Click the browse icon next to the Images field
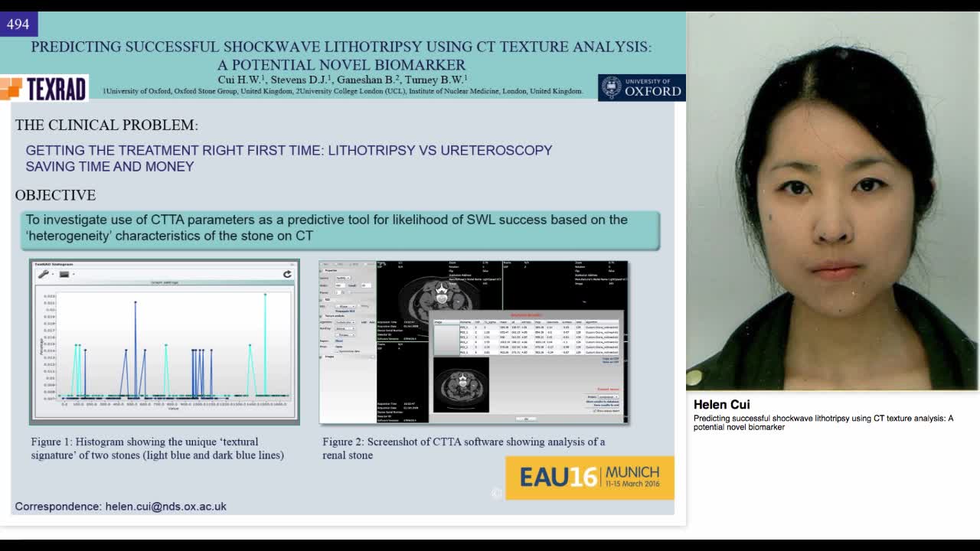Viewport: 980px width, 551px height. point(373,357)
